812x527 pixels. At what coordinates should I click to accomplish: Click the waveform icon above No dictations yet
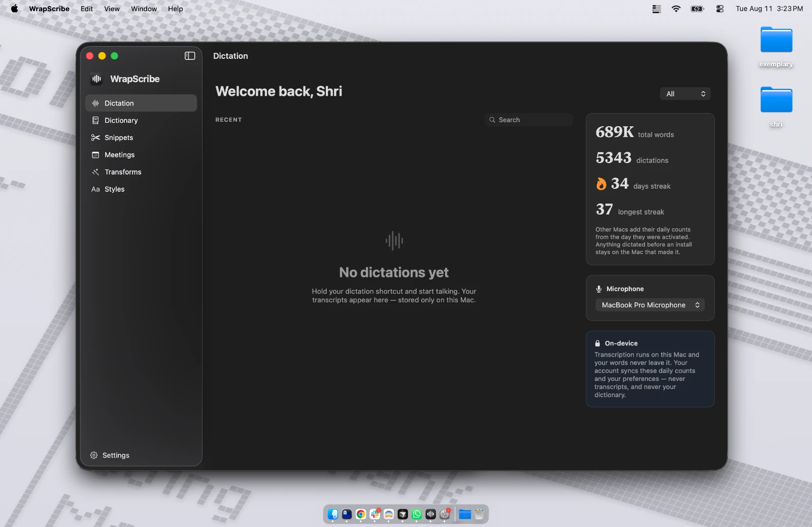click(394, 240)
